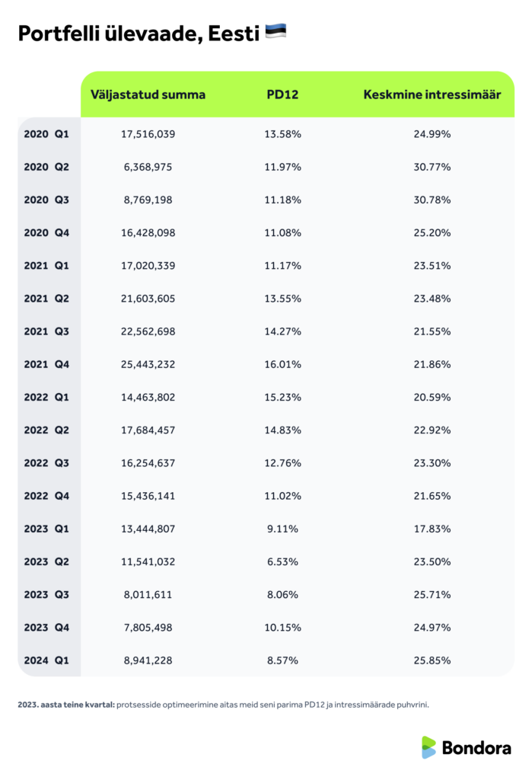Click the Estonian flag icon

coord(275,33)
